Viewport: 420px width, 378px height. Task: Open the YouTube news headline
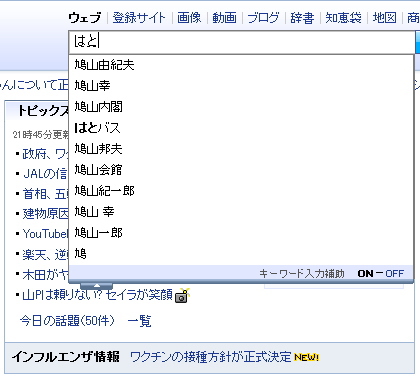45,234
